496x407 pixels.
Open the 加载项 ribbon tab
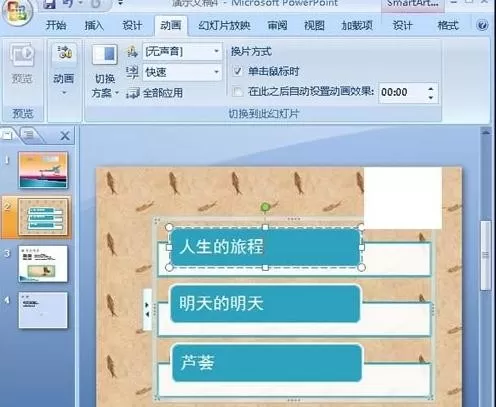[357, 25]
